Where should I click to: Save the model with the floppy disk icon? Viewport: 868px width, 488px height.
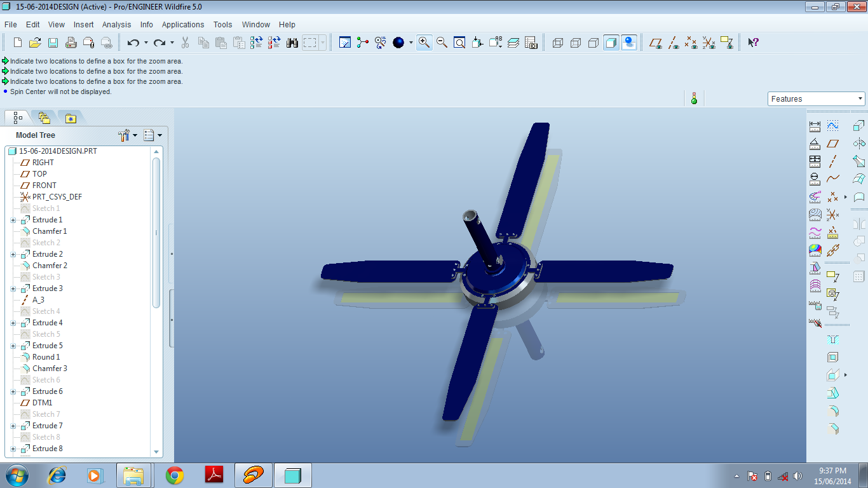coord(53,43)
